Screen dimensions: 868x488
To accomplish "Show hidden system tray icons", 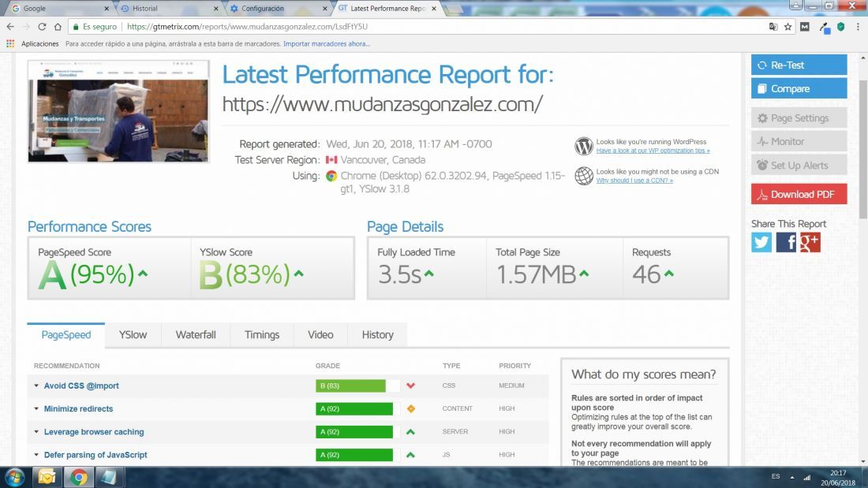I will point(792,477).
